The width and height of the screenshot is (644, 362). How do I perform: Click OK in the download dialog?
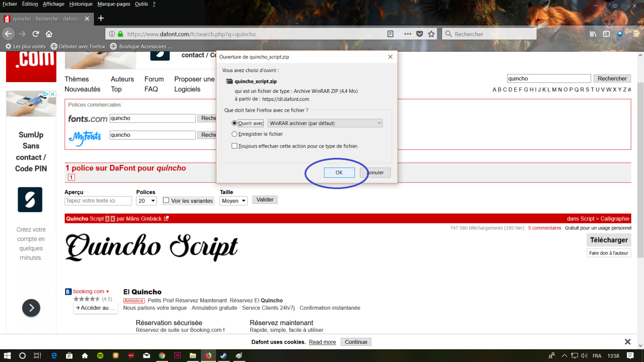[x=339, y=173]
